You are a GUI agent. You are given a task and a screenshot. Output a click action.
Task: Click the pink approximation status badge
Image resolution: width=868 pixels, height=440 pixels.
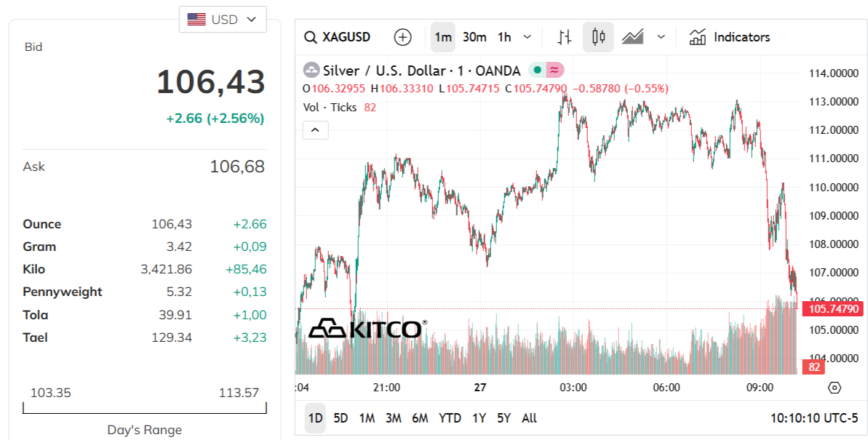coord(555,71)
